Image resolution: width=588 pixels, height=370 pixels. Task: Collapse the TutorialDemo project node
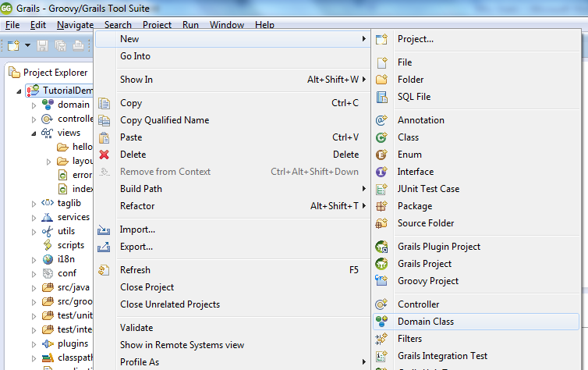(x=19, y=91)
